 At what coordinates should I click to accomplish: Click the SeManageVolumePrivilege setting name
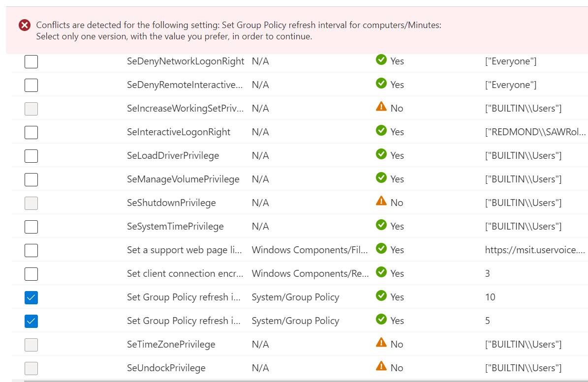[183, 179]
